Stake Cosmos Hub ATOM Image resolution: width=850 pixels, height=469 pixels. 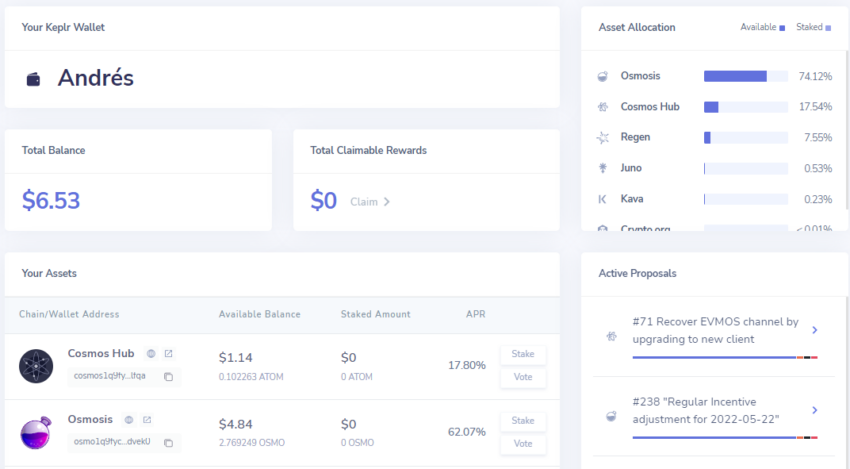click(x=523, y=354)
